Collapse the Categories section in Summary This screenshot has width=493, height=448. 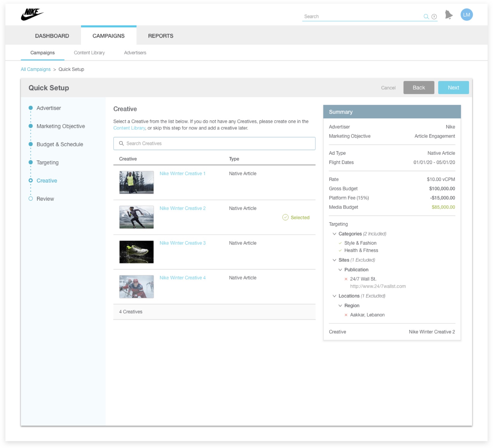[334, 234]
